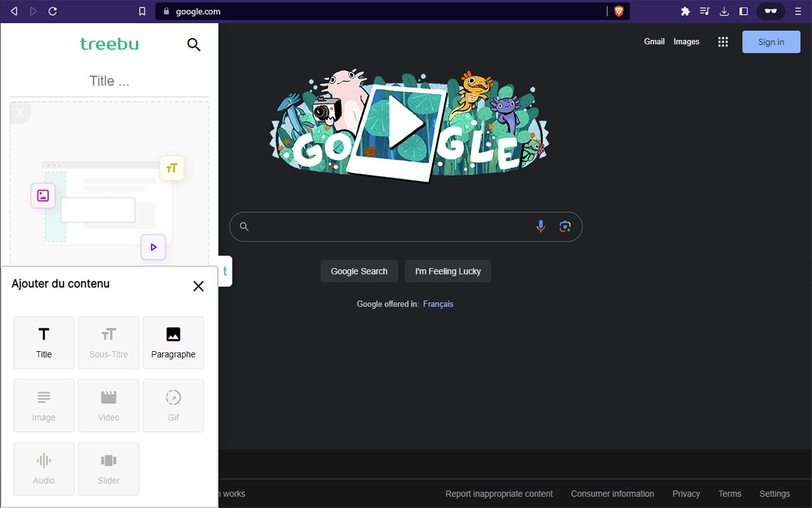Open Consumer information link
Screen dimensions: 812x508
612,493
